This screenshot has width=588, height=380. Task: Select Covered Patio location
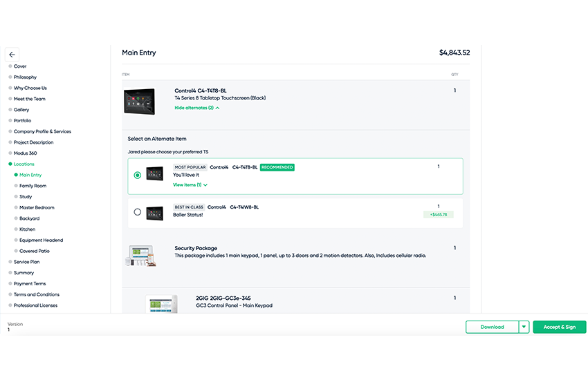(34, 251)
